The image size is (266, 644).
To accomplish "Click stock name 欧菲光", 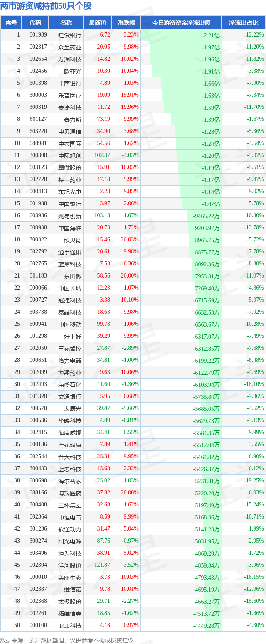I will [x=73, y=71].
